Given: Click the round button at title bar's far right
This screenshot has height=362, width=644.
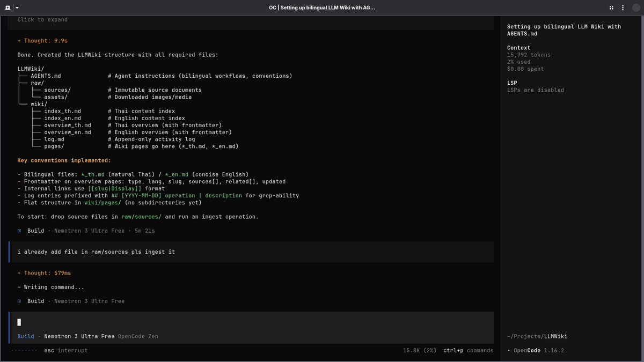Looking at the screenshot, I should pos(636,8).
